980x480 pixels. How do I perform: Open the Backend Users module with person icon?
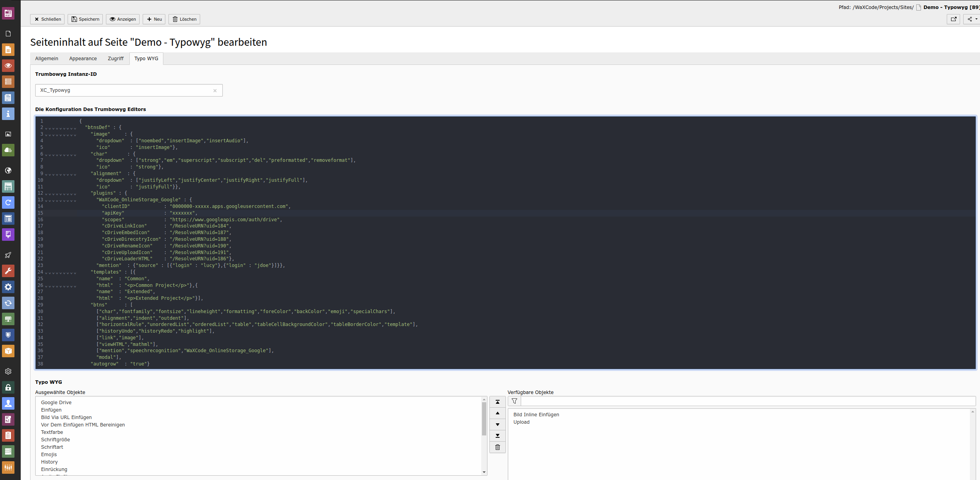pos(8,403)
